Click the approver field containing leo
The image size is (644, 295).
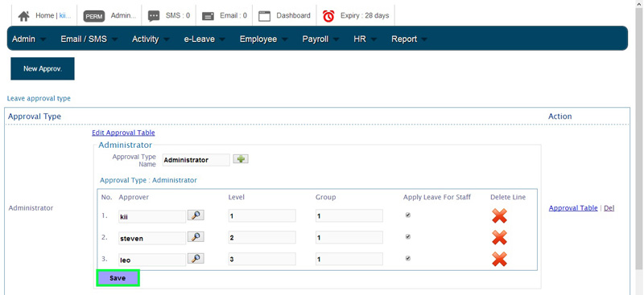(152, 260)
